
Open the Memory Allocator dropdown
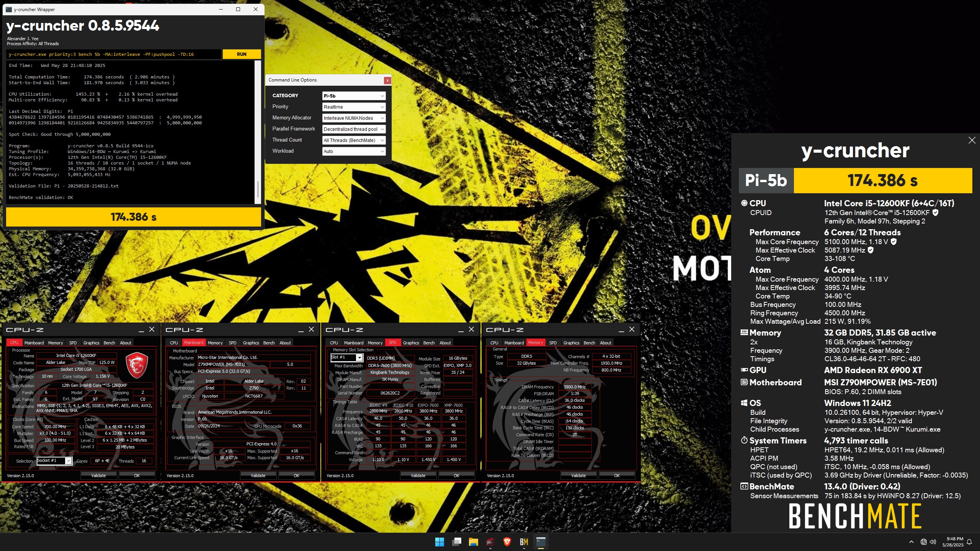point(354,118)
